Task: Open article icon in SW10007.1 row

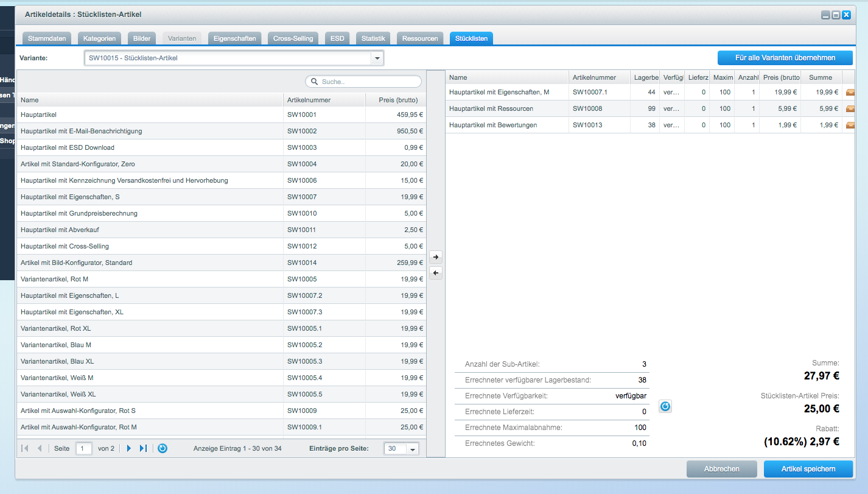Action: [x=850, y=92]
